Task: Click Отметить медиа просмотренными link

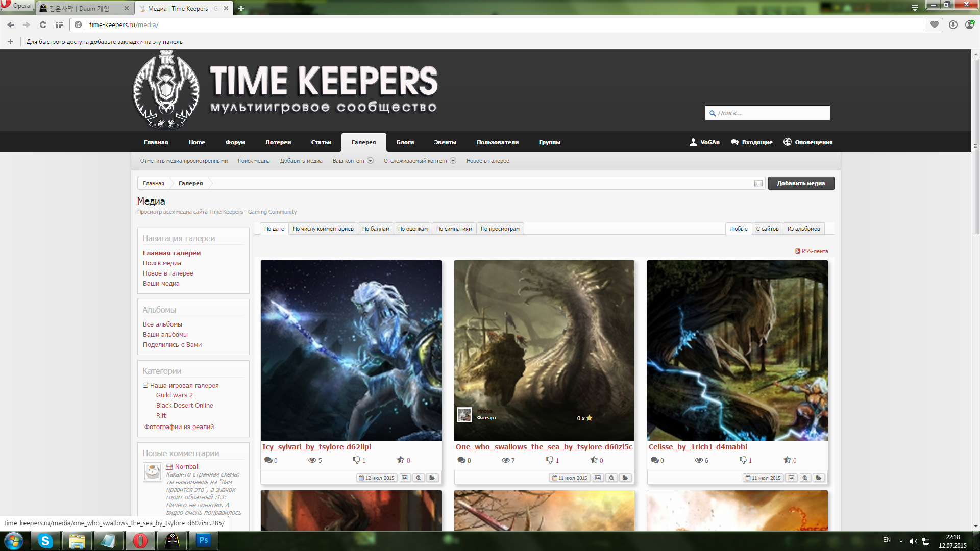Action: [184, 161]
